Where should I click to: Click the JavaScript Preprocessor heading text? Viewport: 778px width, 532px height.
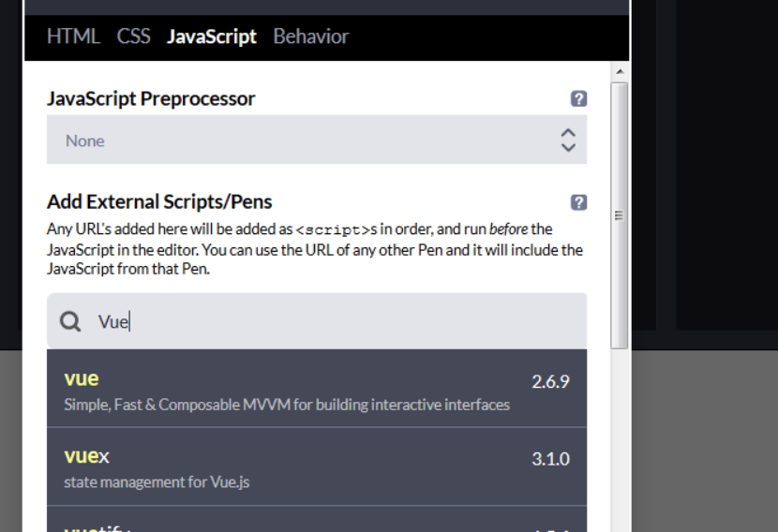point(151,98)
